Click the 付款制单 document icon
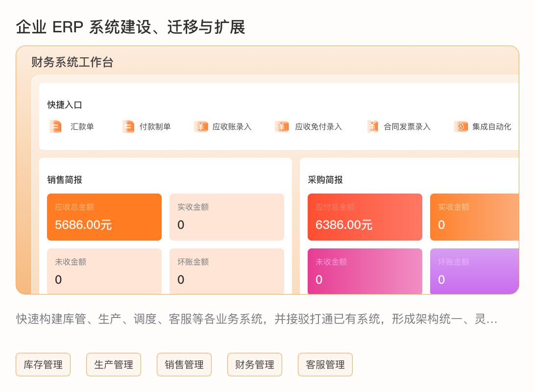535x392 pixels. pyautogui.click(x=128, y=126)
